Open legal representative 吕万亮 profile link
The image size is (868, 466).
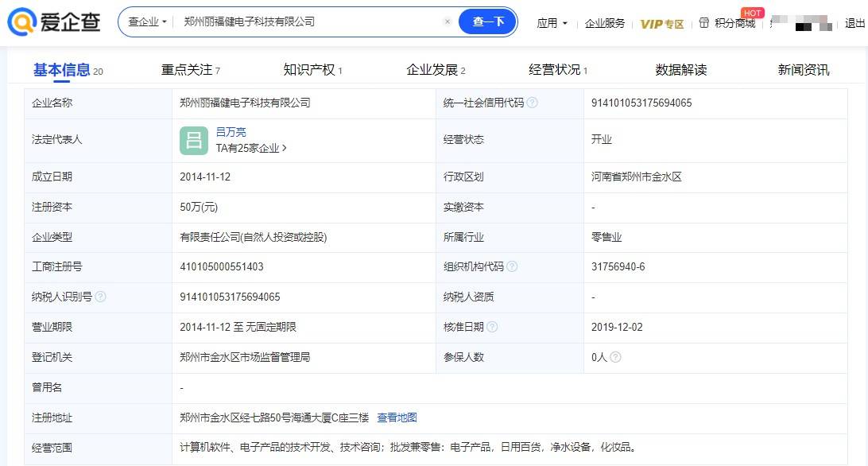click(231, 132)
